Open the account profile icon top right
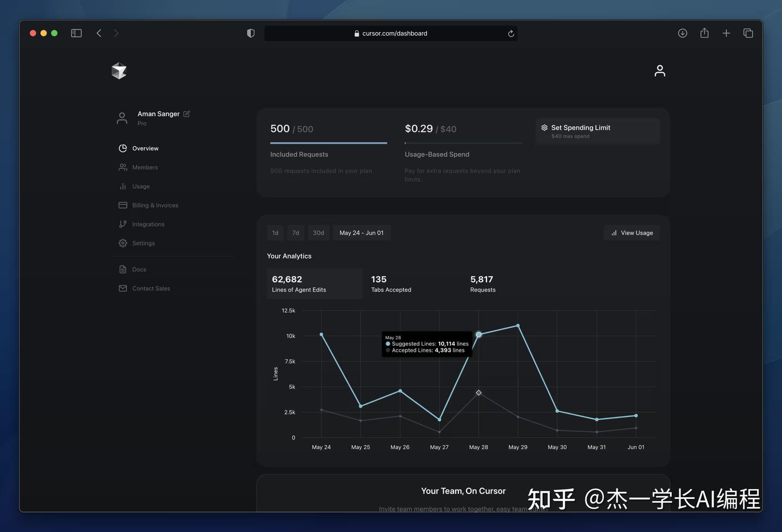 [x=659, y=71]
